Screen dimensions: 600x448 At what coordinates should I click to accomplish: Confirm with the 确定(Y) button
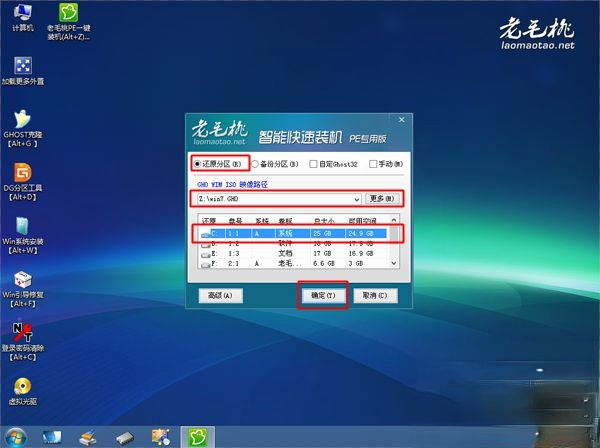[323, 295]
